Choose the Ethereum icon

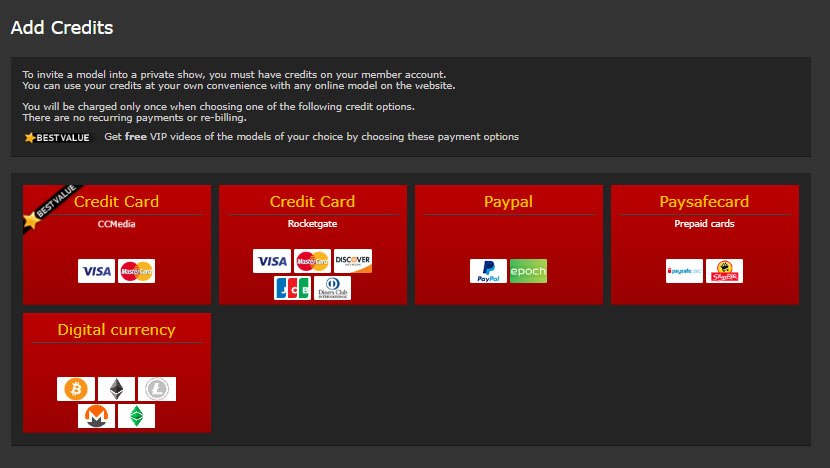(x=116, y=389)
